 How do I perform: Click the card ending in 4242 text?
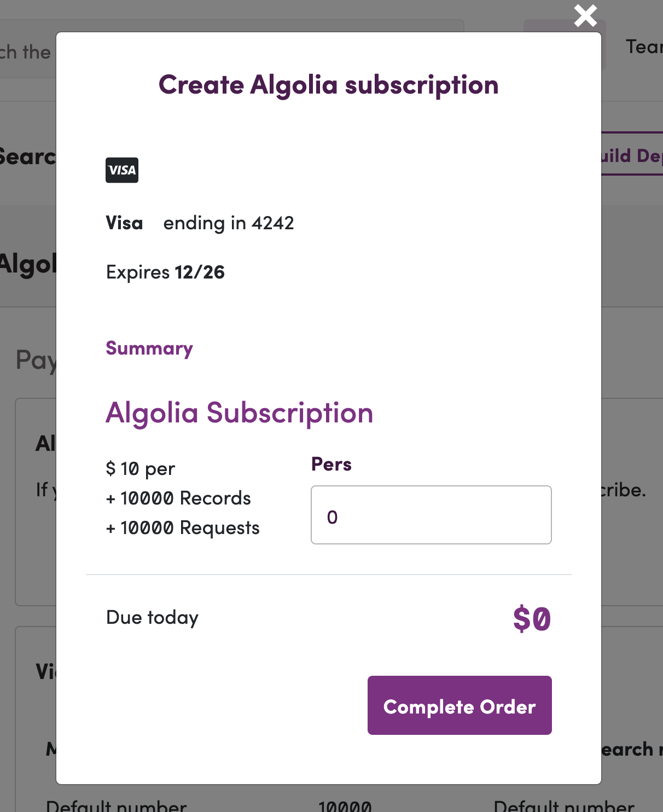(x=229, y=223)
